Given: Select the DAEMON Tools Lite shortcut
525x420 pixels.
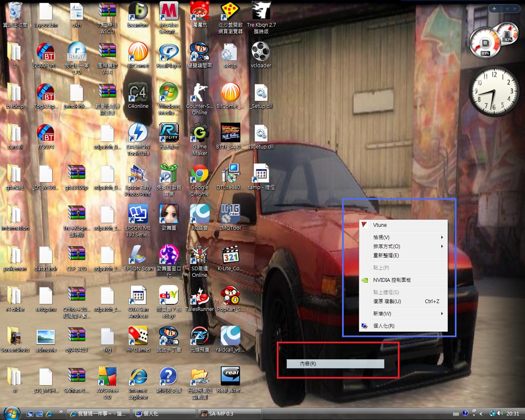Looking at the screenshot, I should click(138, 135).
